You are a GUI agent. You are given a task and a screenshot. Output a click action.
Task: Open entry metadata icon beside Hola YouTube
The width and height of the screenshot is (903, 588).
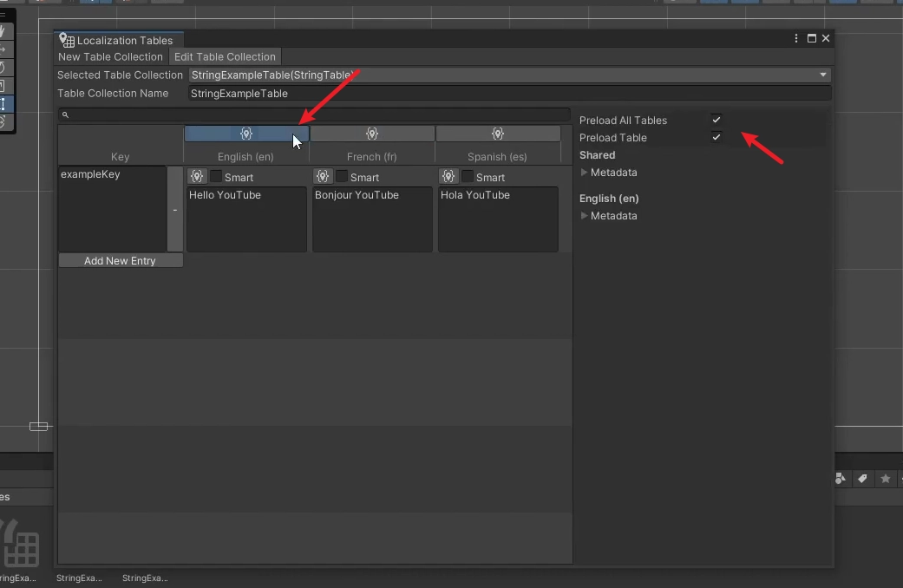[x=448, y=176]
